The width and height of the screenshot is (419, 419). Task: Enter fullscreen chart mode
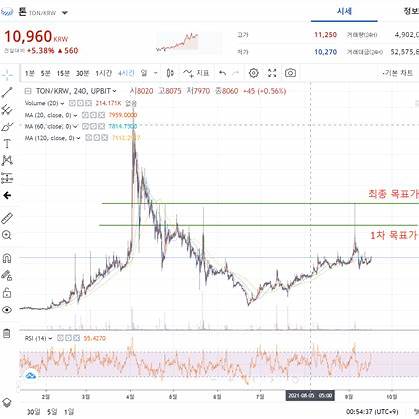(x=272, y=73)
